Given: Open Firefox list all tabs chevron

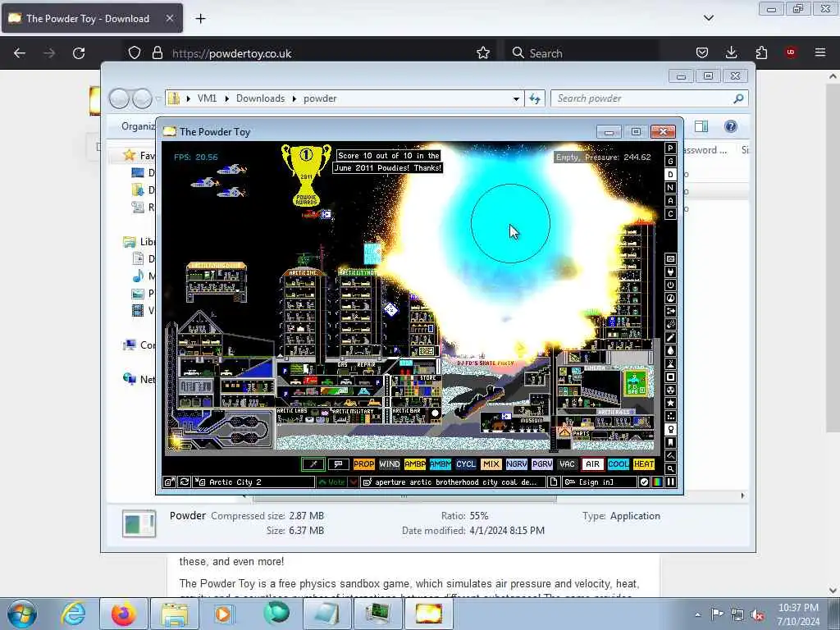Looking at the screenshot, I should (709, 18).
